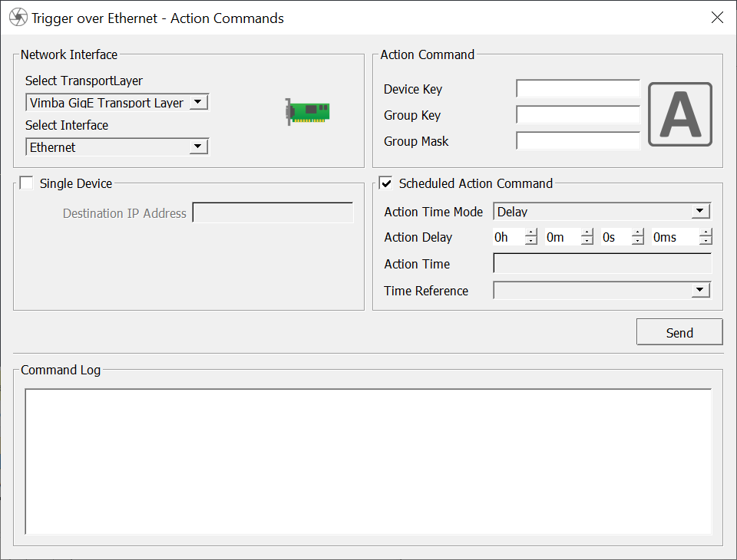Open the Select TransportLayer dropdown

click(x=198, y=102)
